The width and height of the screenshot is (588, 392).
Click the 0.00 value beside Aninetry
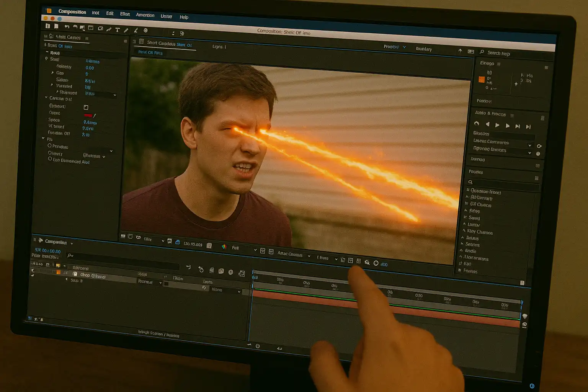(x=90, y=68)
